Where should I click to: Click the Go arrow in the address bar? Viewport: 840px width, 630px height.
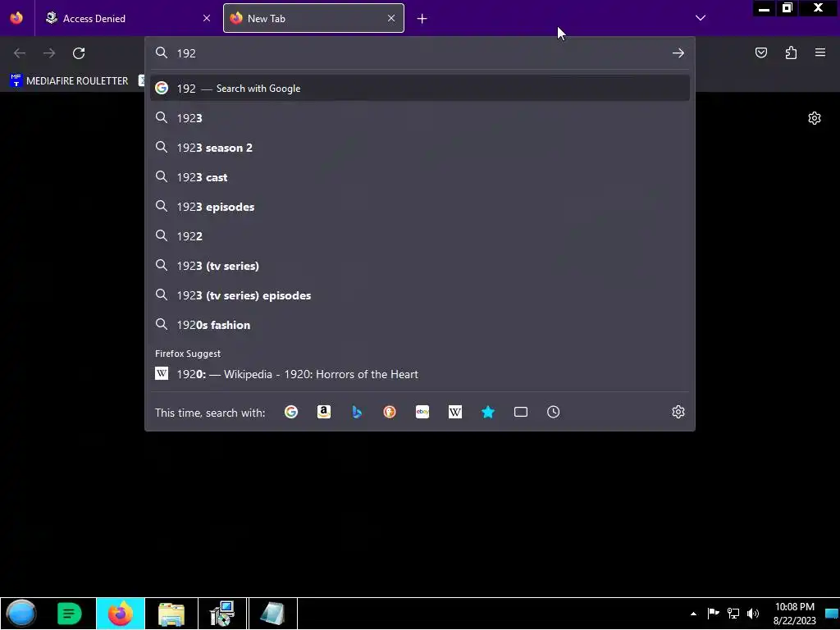678,53
